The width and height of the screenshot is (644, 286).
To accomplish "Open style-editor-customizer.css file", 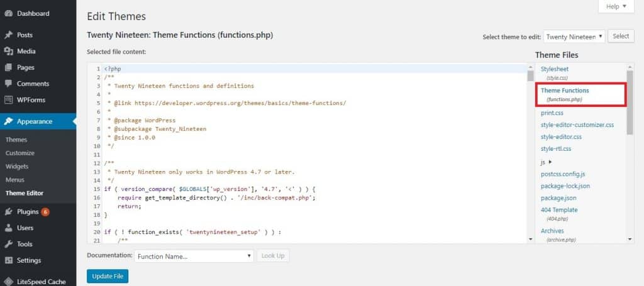I will click(x=577, y=124).
